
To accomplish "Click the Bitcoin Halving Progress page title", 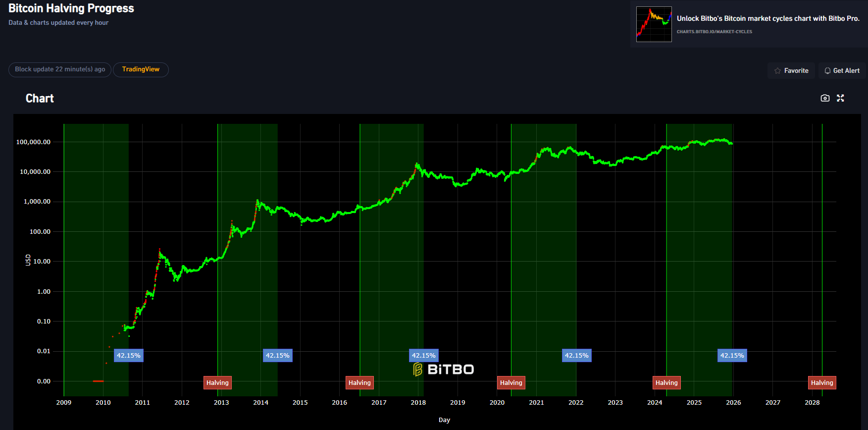I will (x=71, y=8).
